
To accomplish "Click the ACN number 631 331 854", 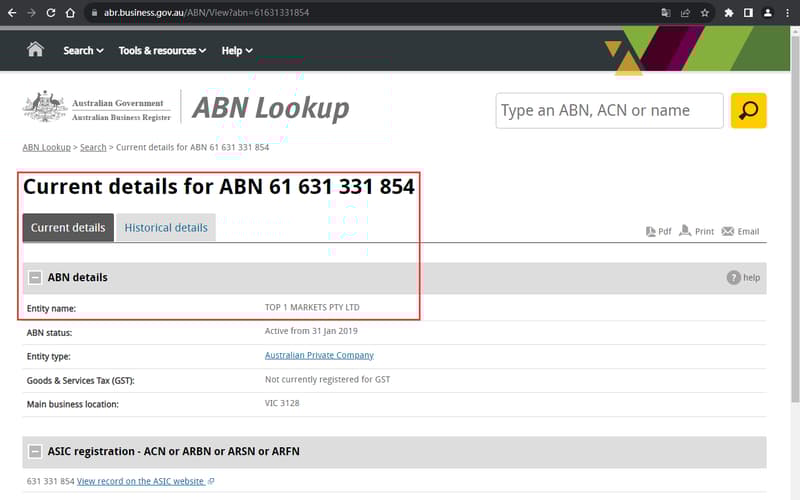I will (51, 481).
